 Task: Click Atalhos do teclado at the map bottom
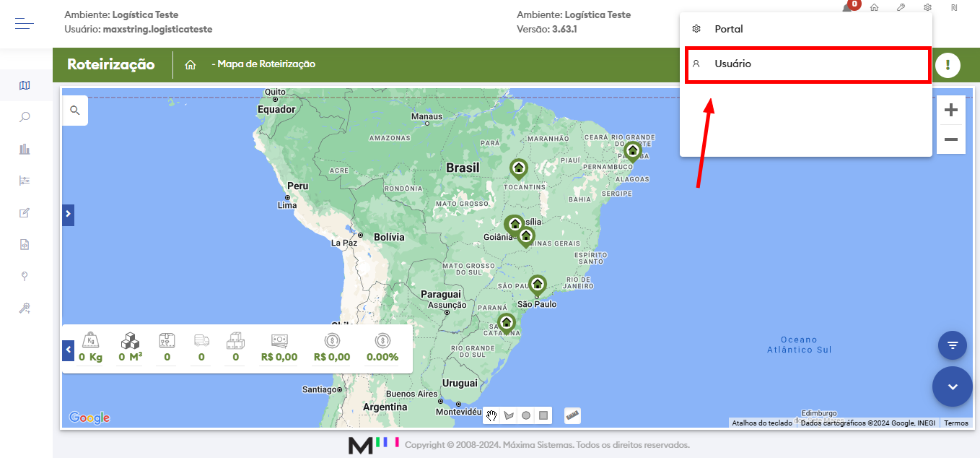(761, 423)
